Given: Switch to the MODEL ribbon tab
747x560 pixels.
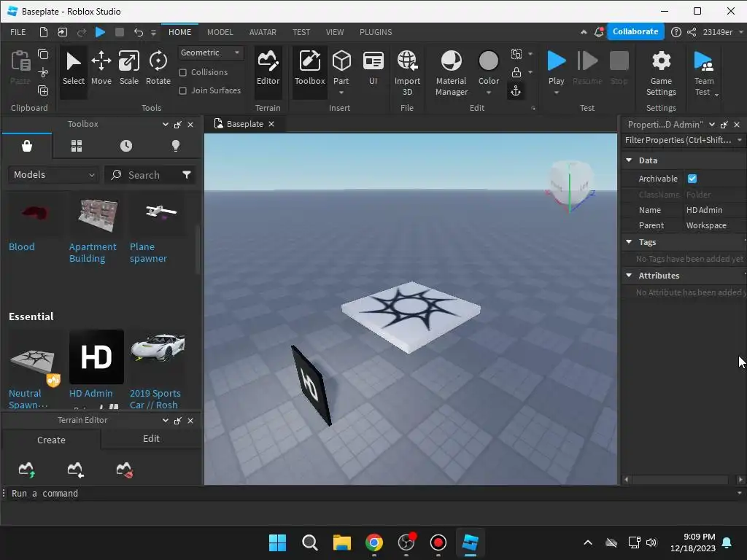Looking at the screenshot, I should [x=220, y=32].
